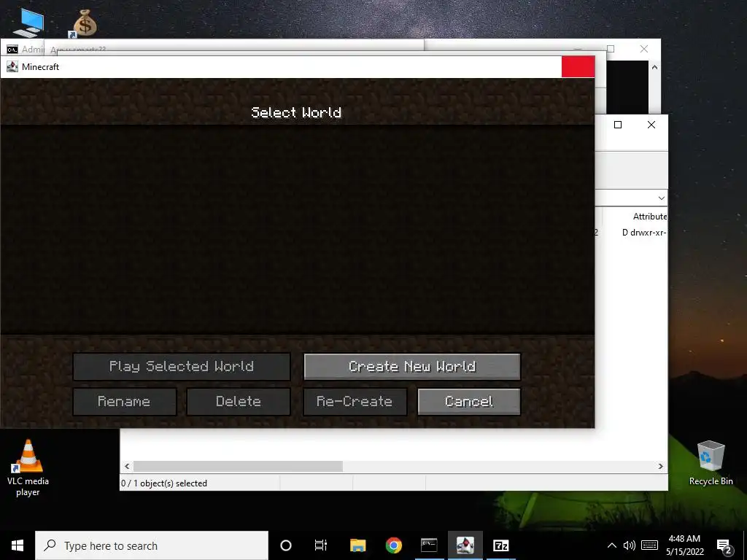Click the taskbar search box

pos(152,545)
